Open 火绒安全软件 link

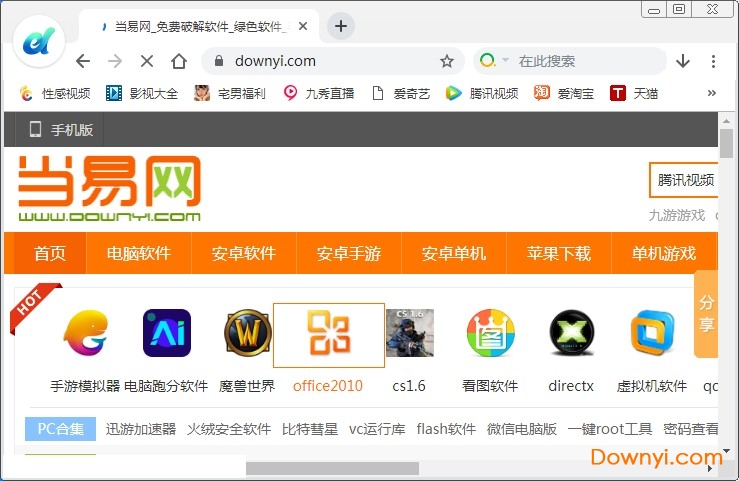click(x=229, y=429)
